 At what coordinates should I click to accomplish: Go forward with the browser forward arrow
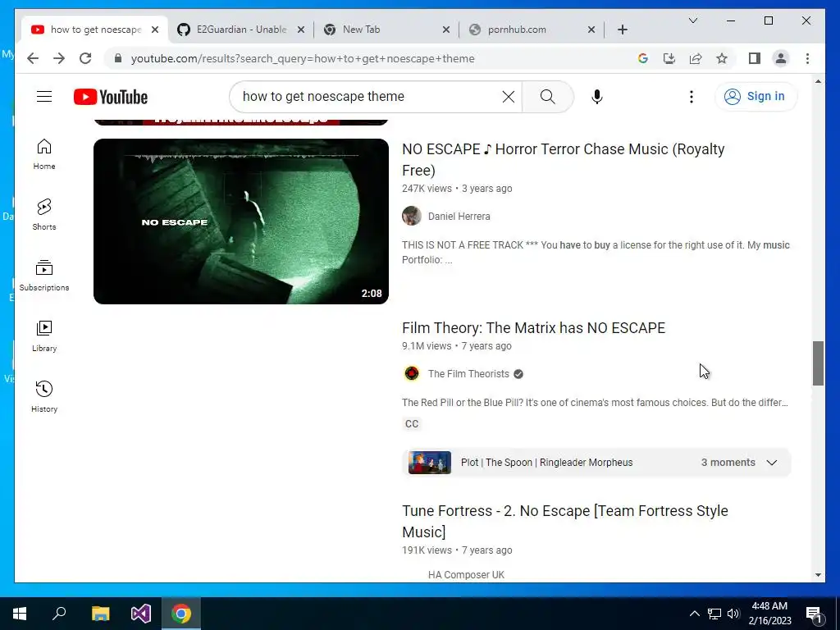click(x=59, y=58)
